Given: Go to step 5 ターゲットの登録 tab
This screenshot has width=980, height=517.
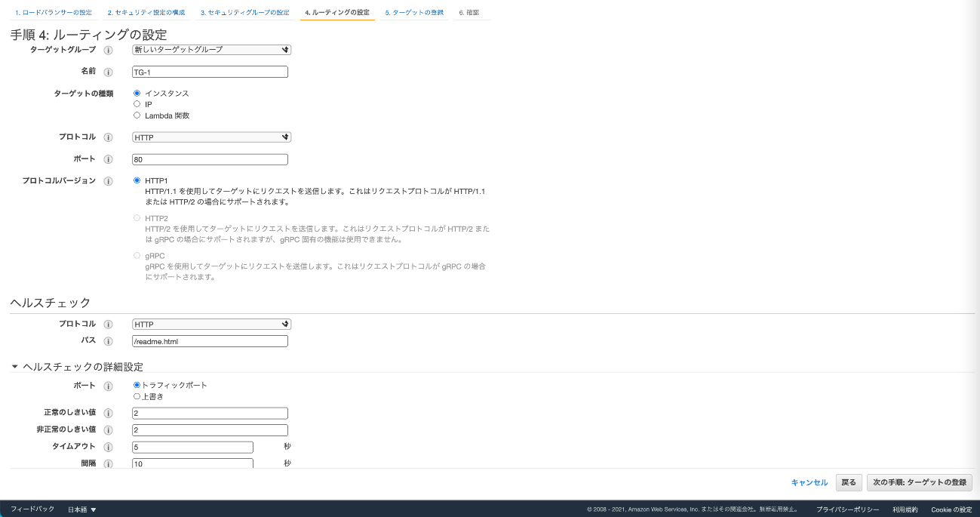Looking at the screenshot, I should (x=413, y=13).
